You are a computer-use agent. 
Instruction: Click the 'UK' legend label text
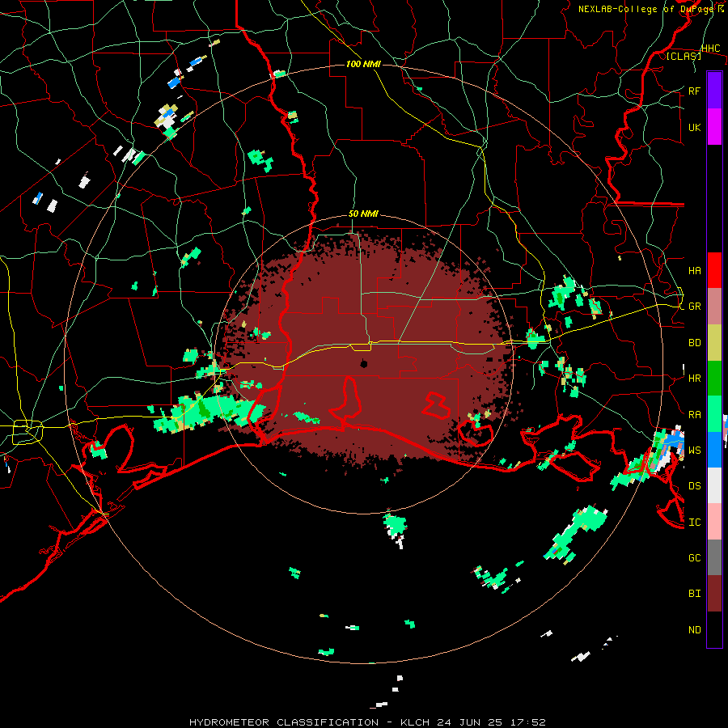coord(694,127)
